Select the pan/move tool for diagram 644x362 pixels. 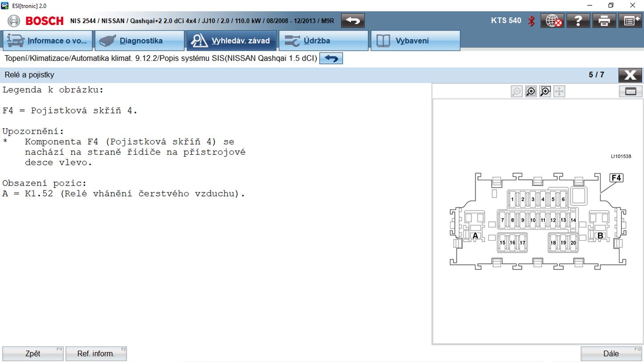coord(559,92)
